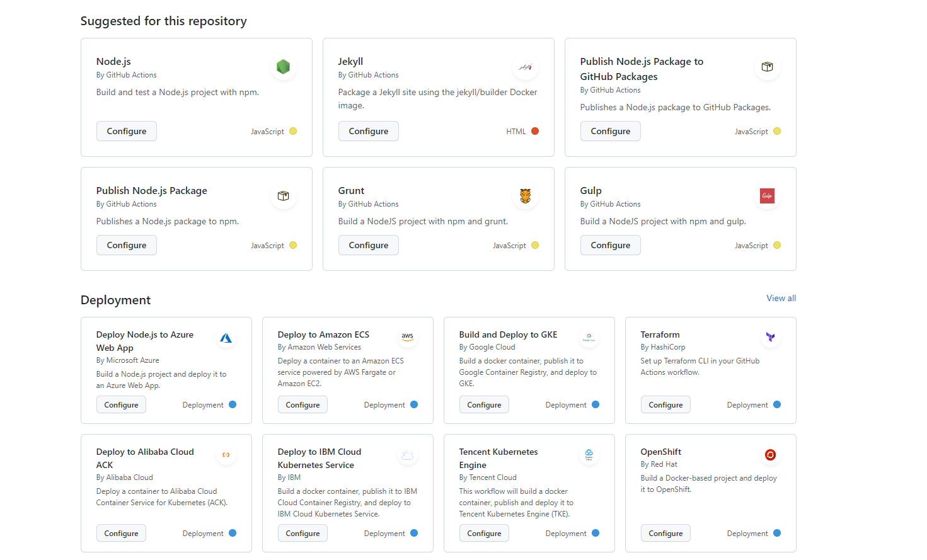Image resolution: width=927 pixels, height=560 pixels.
Task: Configure Tencent Kubernetes Engine workflow
Action: tap(484, 533)
